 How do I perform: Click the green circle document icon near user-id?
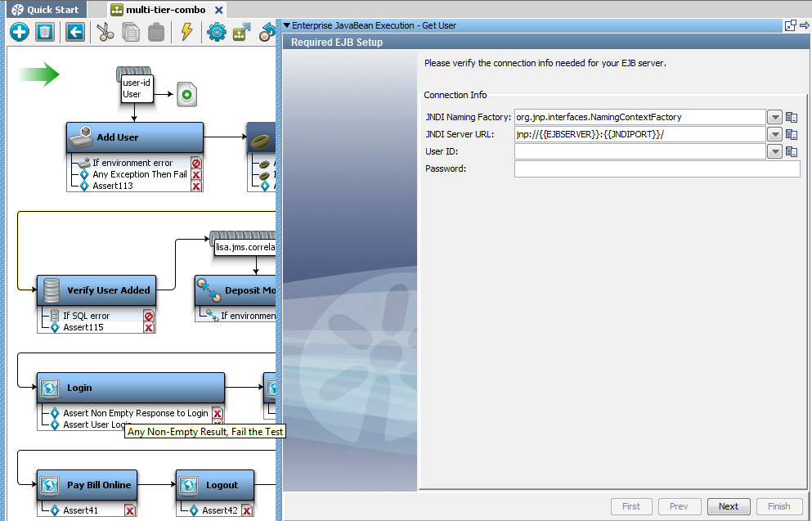coord(186,94)
